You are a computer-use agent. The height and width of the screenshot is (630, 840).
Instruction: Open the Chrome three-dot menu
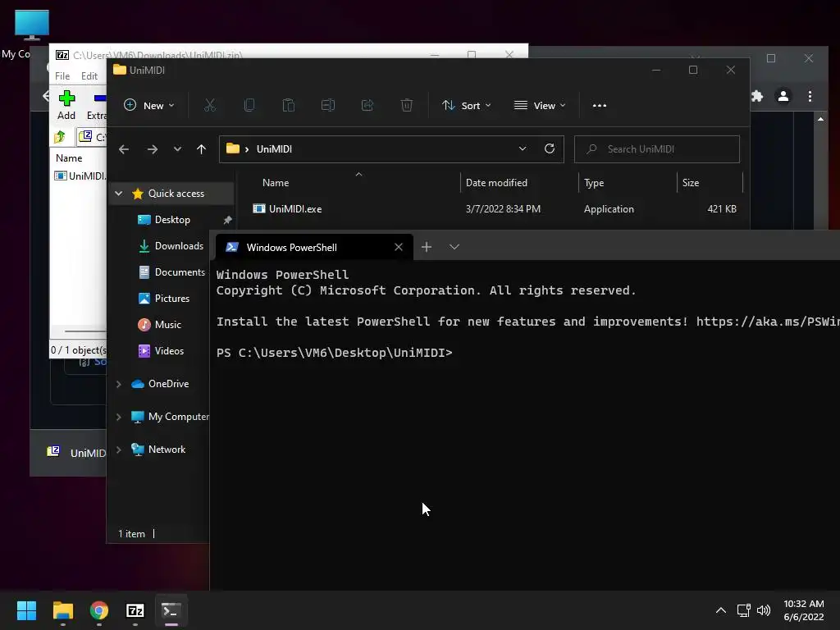(x=810, y=97)
